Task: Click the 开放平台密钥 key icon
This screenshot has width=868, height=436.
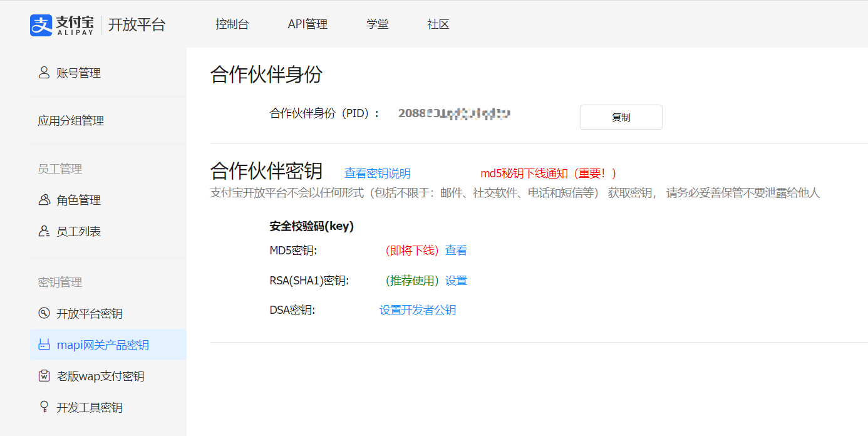Action: 44,313
